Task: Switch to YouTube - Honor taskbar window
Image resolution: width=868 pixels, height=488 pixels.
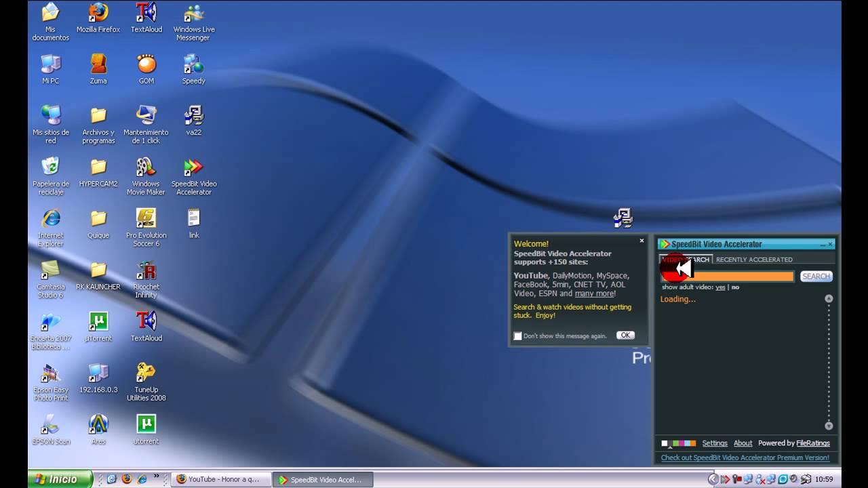Action: (x=222, y=479)
